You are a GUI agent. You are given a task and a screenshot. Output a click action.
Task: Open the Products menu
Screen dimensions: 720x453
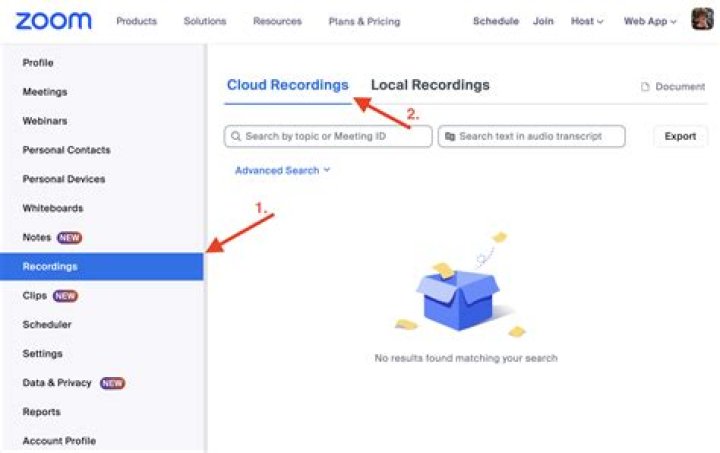[136, 21]
